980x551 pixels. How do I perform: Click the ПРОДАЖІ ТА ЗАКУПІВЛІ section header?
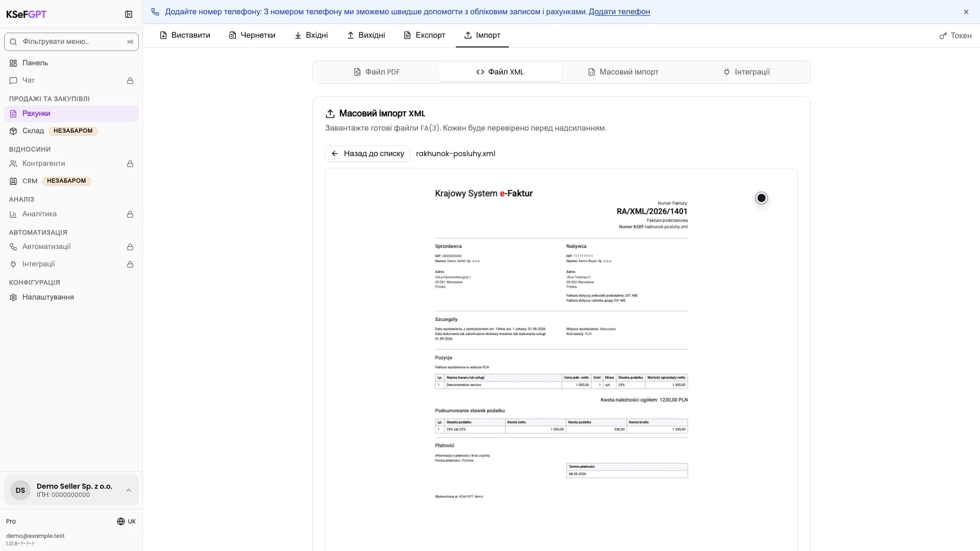pyautogui.click(x=49, y=99)
